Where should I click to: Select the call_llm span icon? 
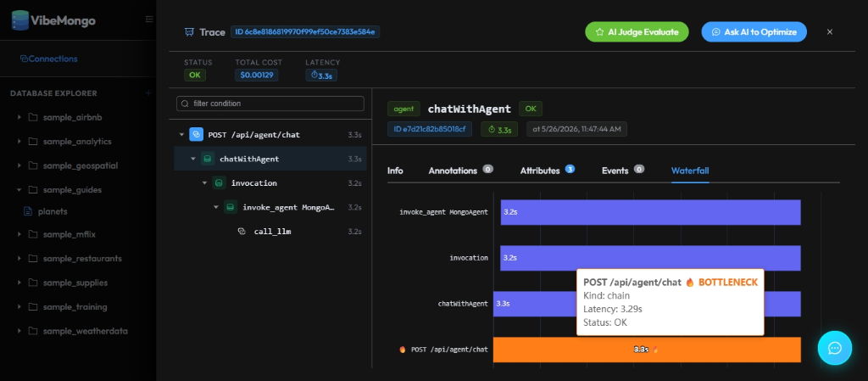242,232
